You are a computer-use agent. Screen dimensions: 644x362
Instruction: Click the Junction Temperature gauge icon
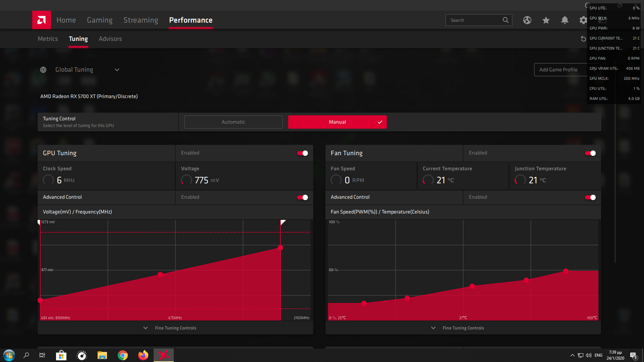(x=520, y=180)
